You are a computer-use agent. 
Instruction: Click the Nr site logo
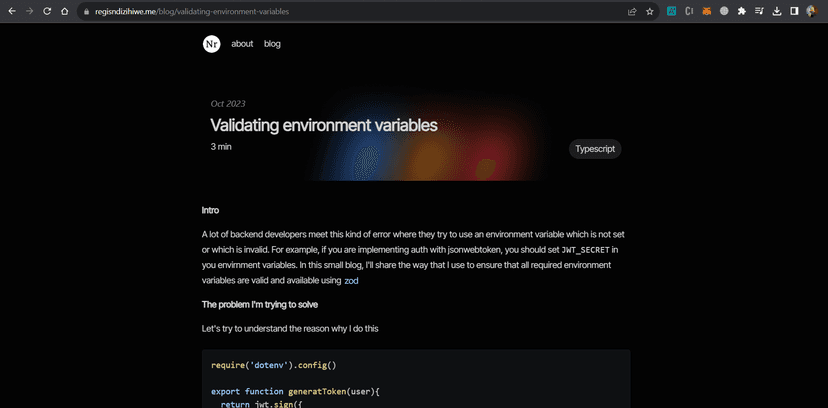pos(211,44)
